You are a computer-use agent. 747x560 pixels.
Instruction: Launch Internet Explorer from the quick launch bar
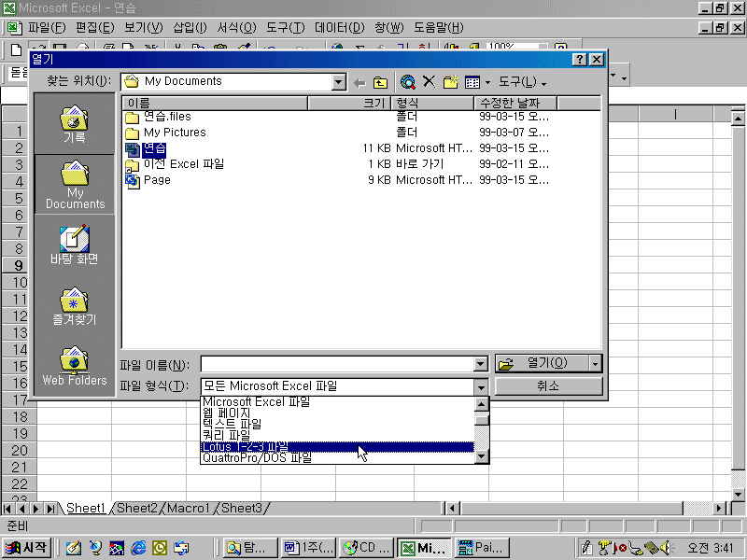pos(138,548)
